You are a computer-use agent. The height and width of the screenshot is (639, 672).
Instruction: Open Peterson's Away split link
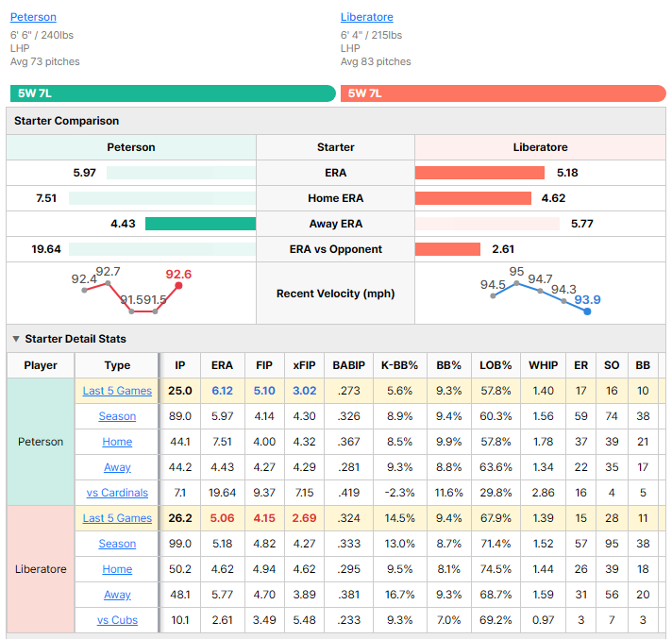tap(117, 466)
